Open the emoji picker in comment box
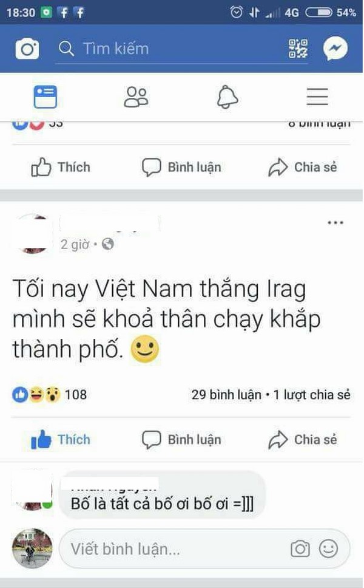The image size is (364, 588). (x=328, y=549)
